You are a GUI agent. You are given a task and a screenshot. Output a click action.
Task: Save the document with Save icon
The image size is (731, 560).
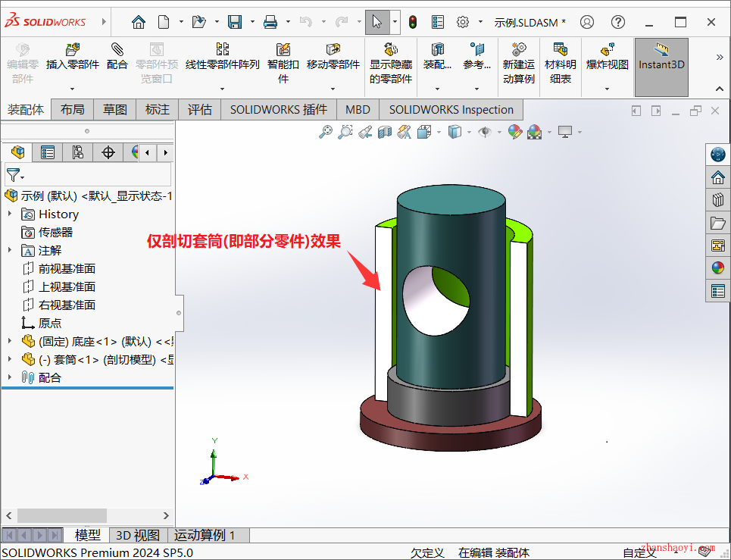pyautogui.click(x=235, y=22)
